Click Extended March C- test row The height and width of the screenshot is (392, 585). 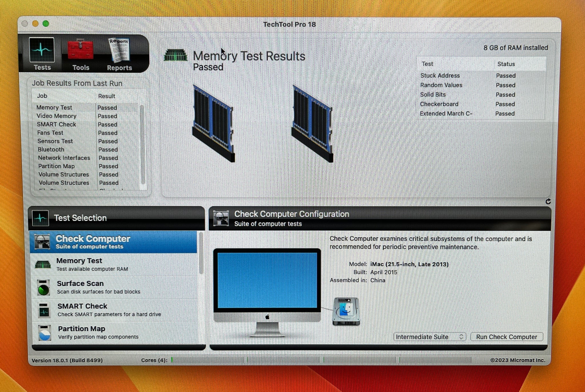[481, 114]
